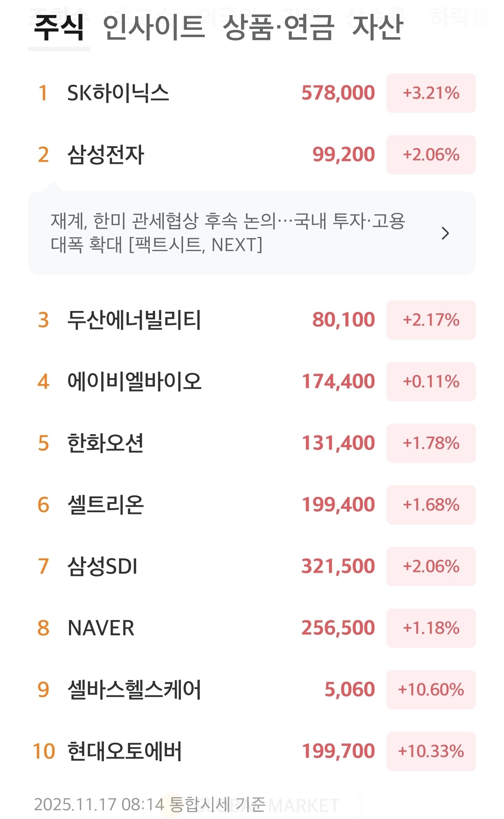Viewport: 504px width, 819px height.
Task: Open the 주식 tab
Action: click(x=59, y=27)
